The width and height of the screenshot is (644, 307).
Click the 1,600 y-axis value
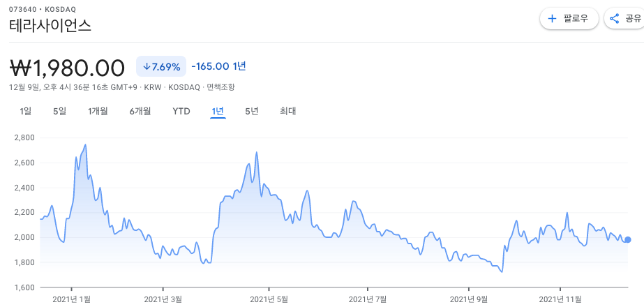tap(24, 287)
